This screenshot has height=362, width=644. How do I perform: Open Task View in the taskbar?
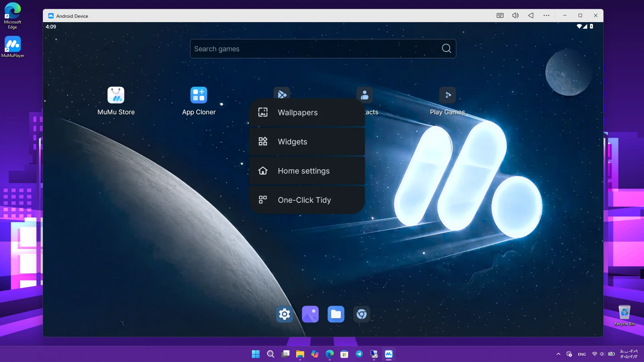coord(285,354)
